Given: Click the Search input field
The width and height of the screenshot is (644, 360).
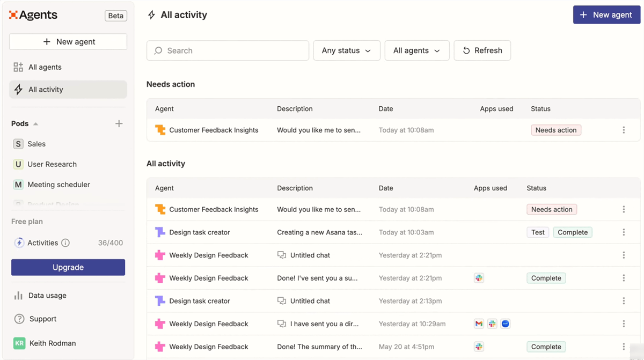Looking at the screenshot, I should (x=228, y=50).
